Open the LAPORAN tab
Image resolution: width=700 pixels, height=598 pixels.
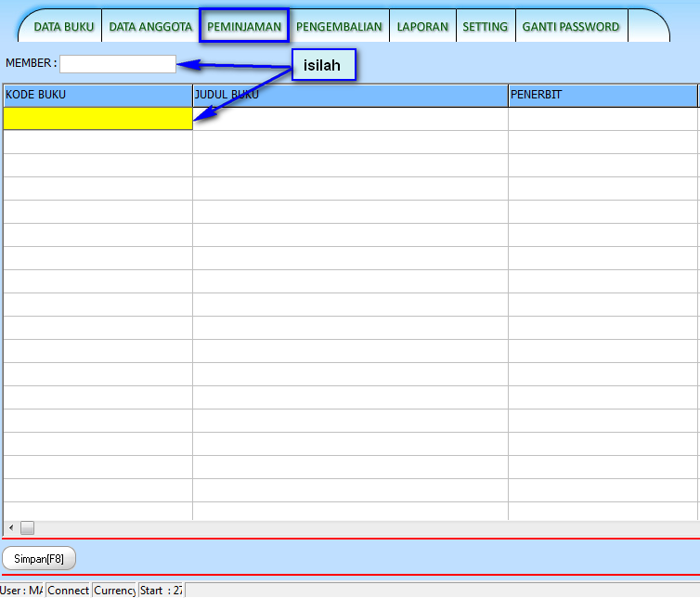[422, 27]
